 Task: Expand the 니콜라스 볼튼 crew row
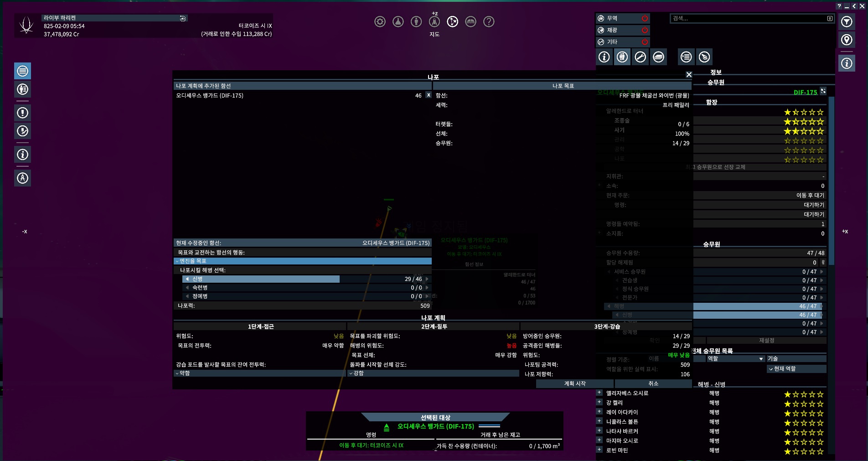tap(599, 421)
